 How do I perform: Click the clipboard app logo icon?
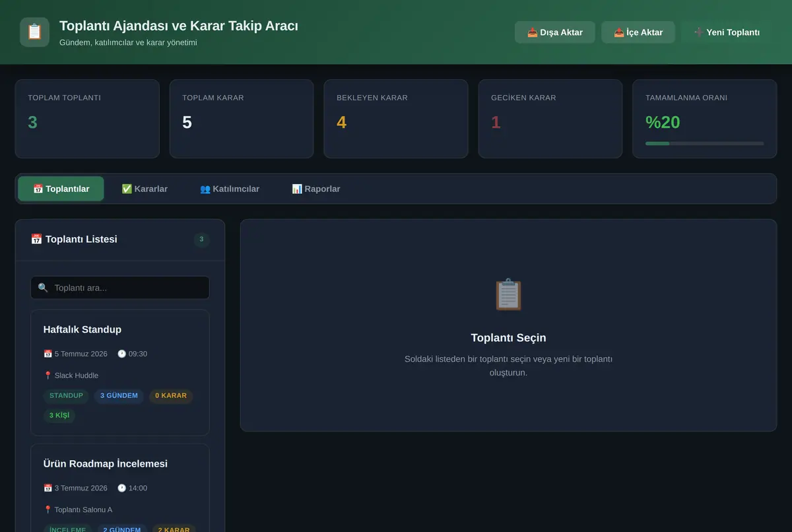34,32
